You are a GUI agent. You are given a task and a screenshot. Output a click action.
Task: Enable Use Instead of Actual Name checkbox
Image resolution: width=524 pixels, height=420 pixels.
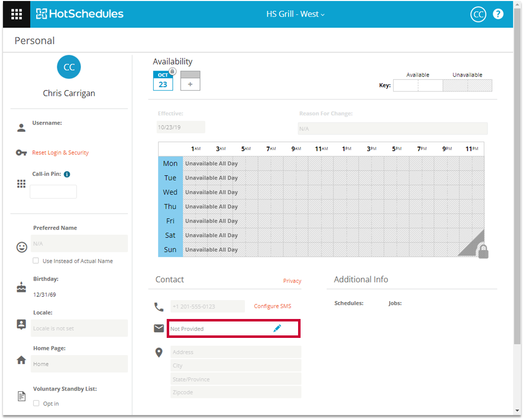(x=36, y=261)
